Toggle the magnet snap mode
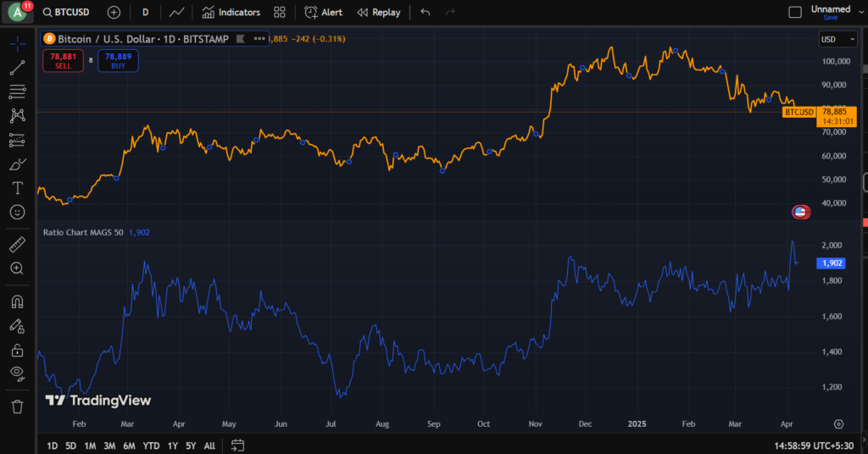 coord(17,302)
